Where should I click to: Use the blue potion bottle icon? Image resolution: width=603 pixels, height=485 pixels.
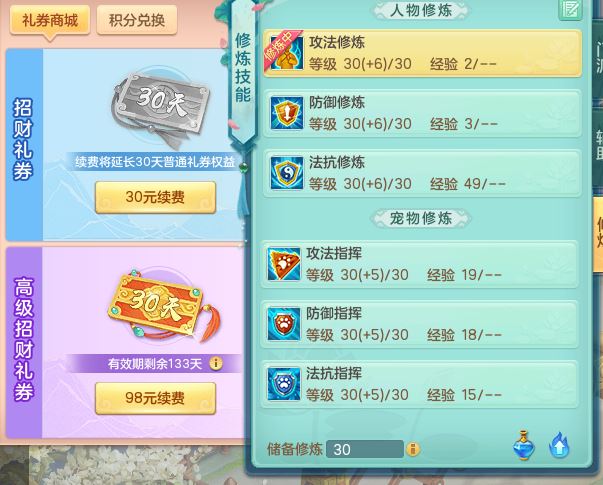point(524,445)
